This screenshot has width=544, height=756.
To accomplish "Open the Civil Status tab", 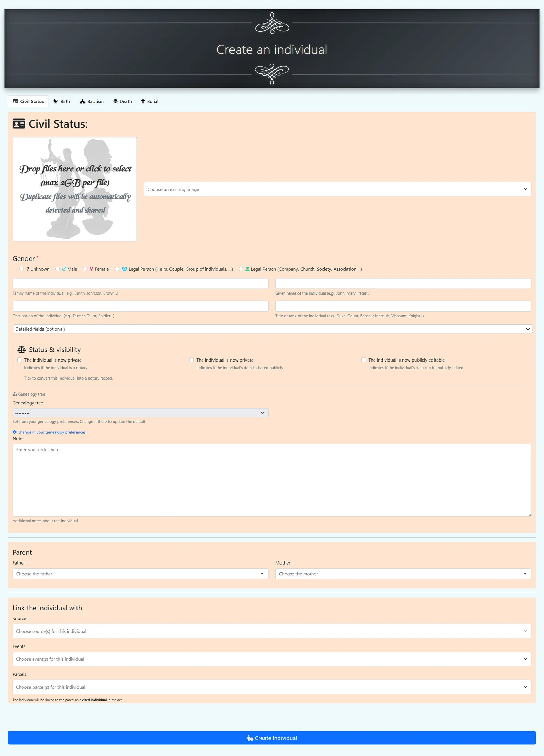I will 29,101.
